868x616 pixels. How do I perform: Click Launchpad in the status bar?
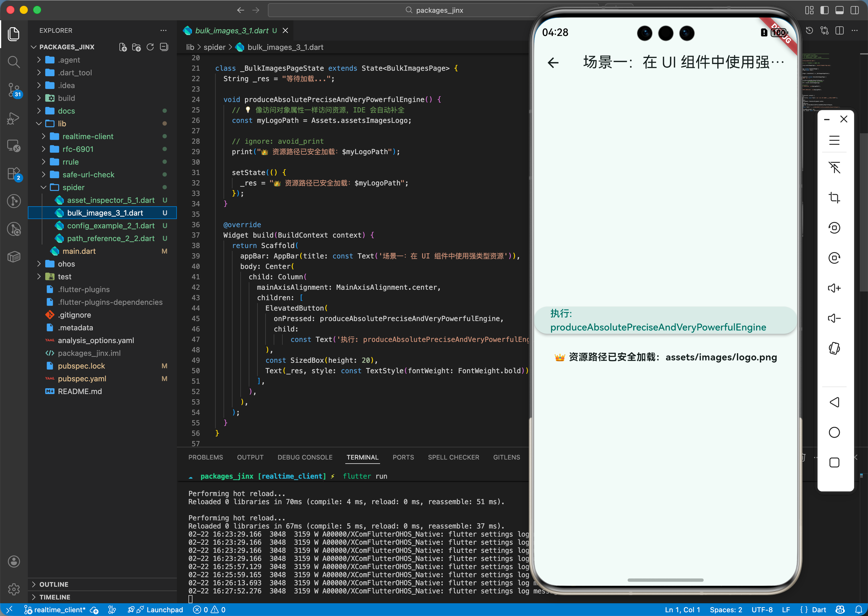[x=164, y=610]
